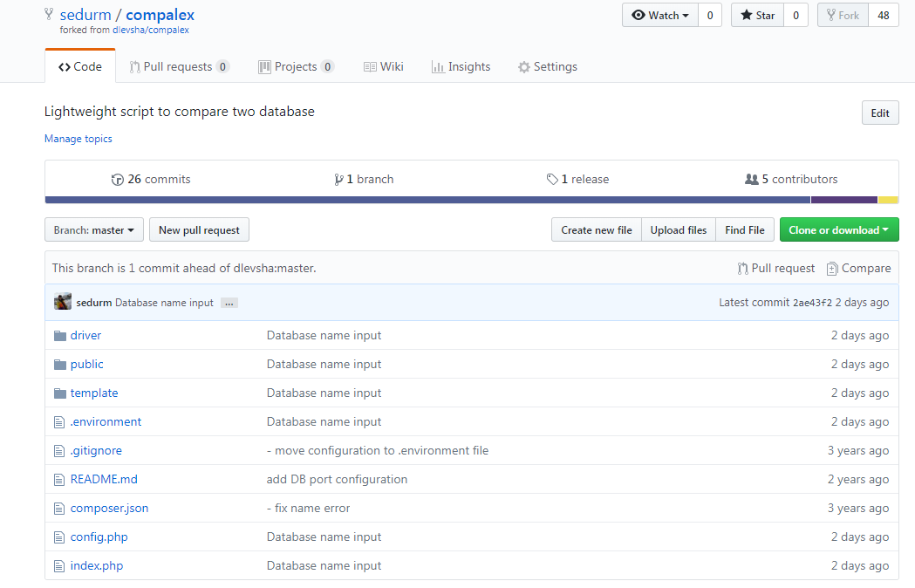Click the purple language bar segment
This screenshot has height=588, width=915.
click(x=844, y=201)
